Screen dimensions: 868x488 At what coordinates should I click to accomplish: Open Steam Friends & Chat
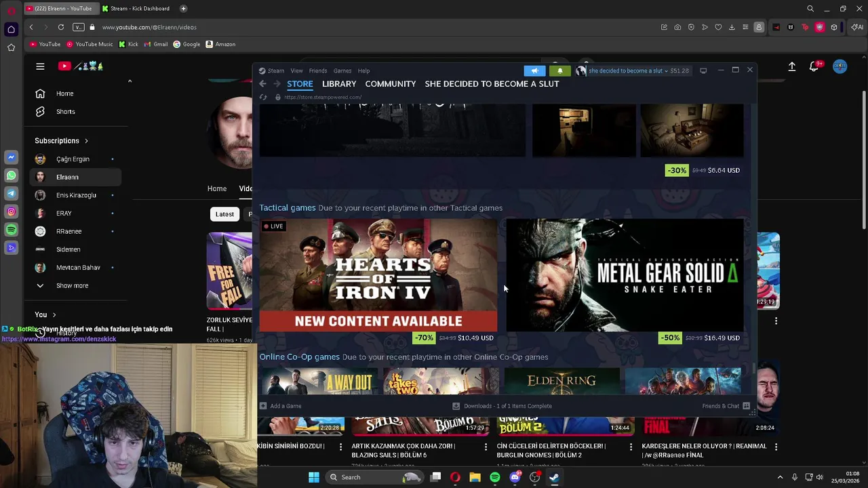click(x=726, y=406)
